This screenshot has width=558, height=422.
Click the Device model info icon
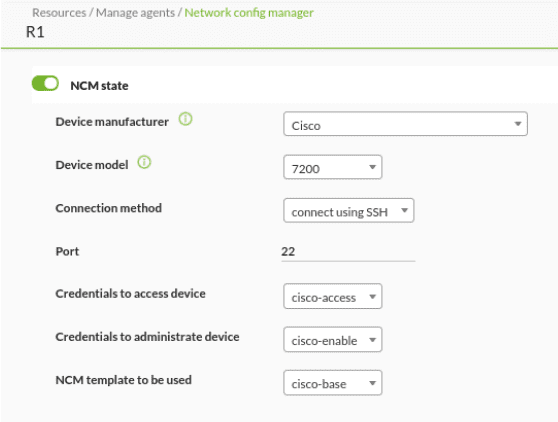[144, 162]
